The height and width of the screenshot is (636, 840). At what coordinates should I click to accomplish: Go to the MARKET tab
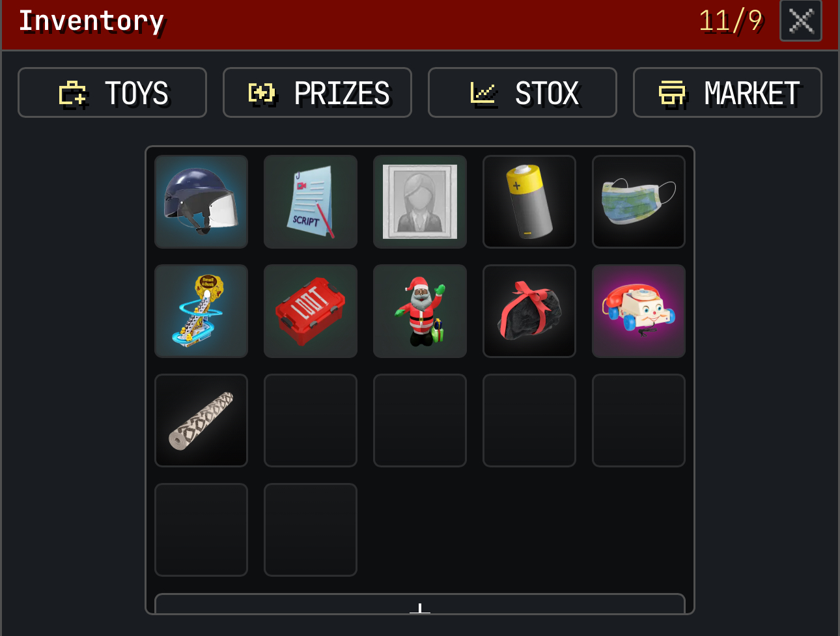point(727,92)
